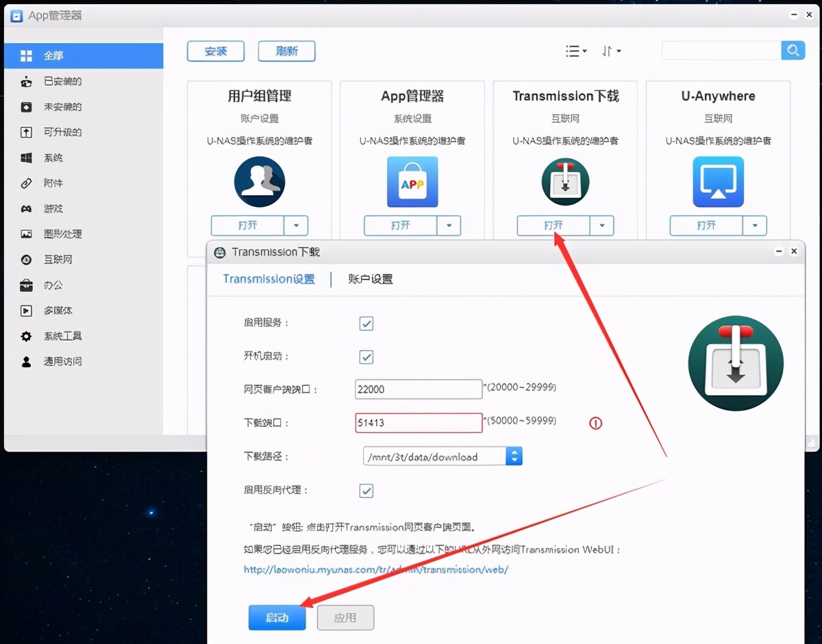Viewport: 822px width, 644px height.
Task: Click the App管理器 shopping bag icon
Action: point(412,182)
